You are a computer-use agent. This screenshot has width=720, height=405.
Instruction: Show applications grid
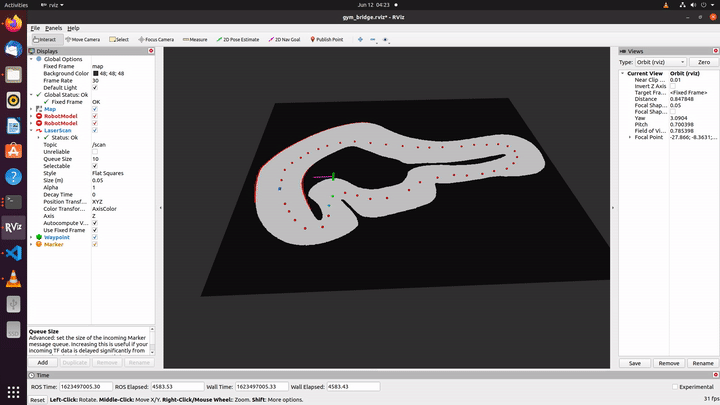[x=13, y=392]
